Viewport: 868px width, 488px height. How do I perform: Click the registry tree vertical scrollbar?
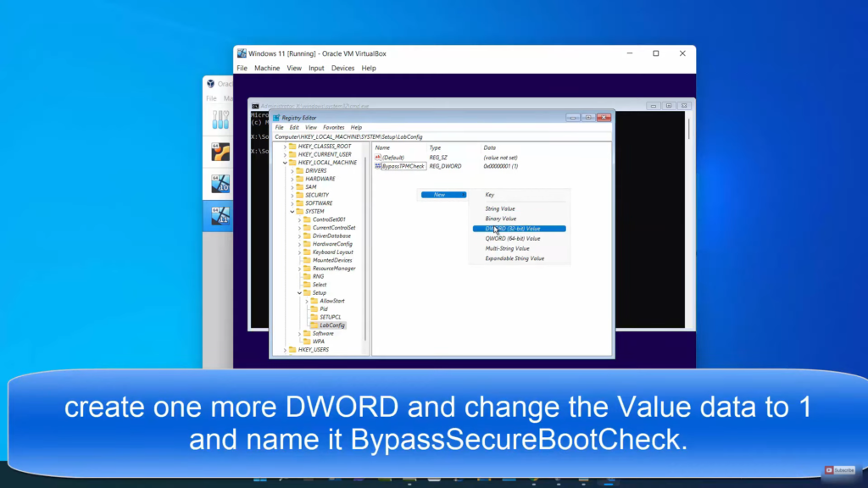coord(367,246)
